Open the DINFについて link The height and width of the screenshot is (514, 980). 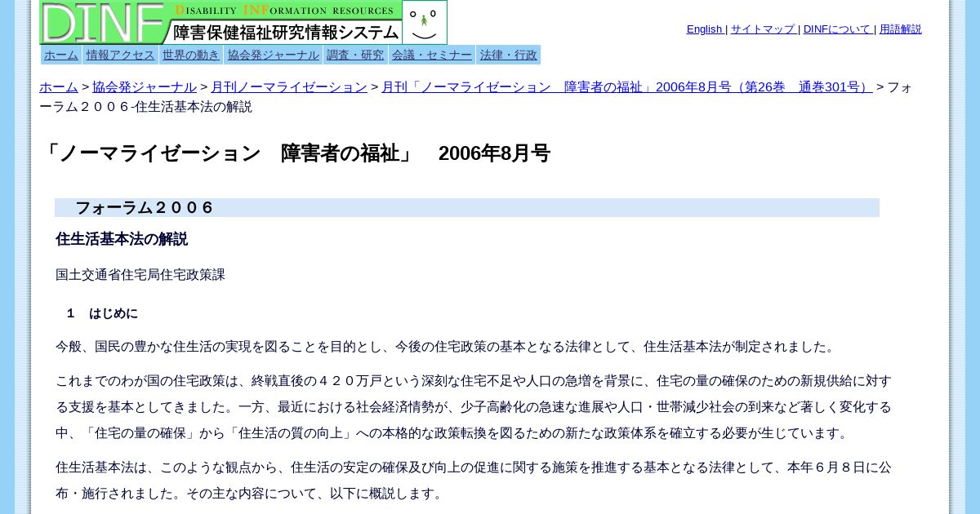coord(838,29)
